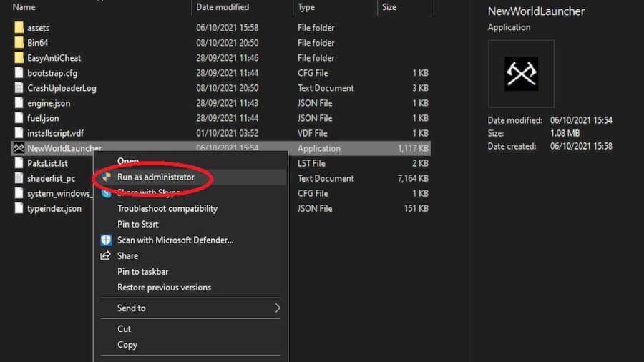Select the PaksList.lst file name
Image resolution: width=644 pixels, height=362 pixels.
[x=47, y=163]
